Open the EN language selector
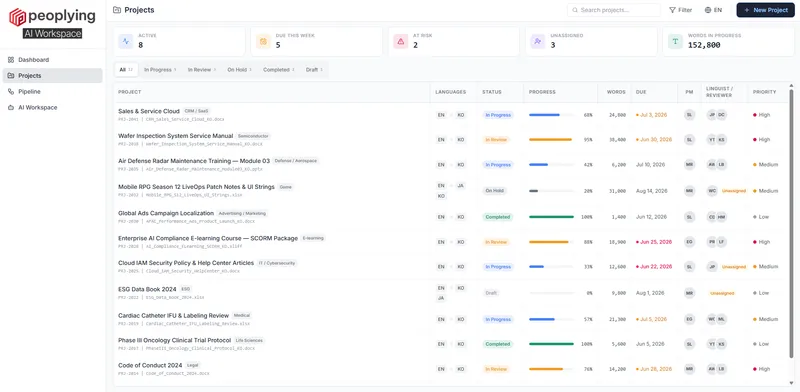Viewport: 800px width, 392px height. click(x=713, y=10)
